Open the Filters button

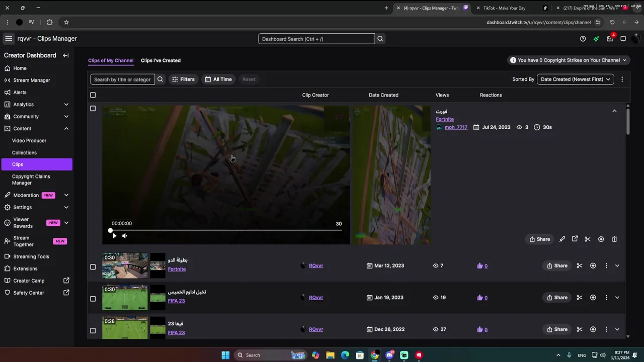pos(183,79)
